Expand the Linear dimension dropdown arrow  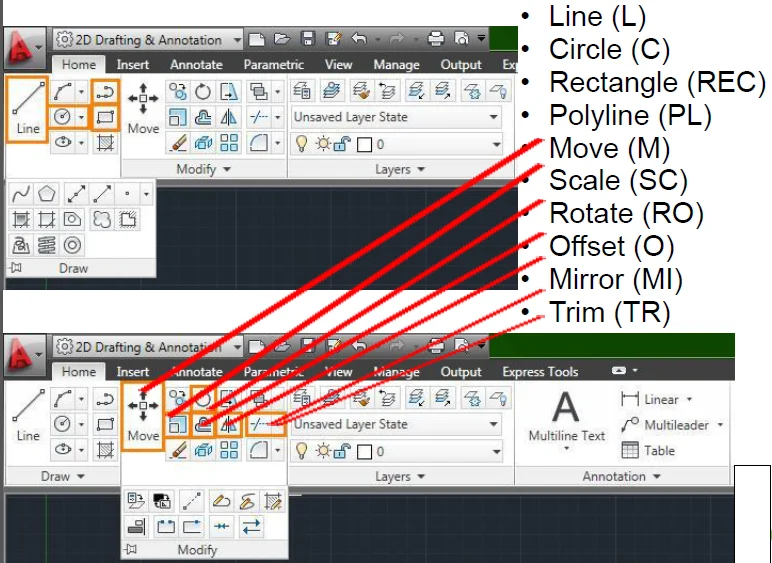[689, 399]
